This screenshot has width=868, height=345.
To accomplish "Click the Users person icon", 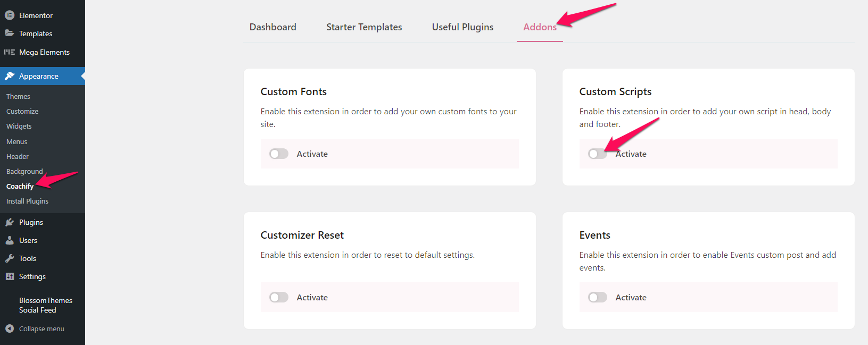I will (10, 240).
